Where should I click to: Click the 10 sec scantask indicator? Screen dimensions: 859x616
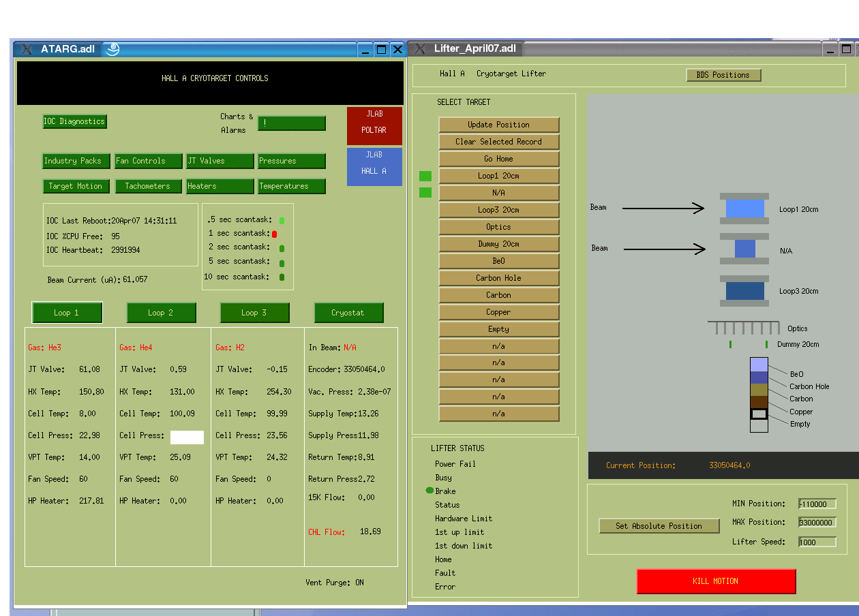pyautogui.click(x=282, y=277)
